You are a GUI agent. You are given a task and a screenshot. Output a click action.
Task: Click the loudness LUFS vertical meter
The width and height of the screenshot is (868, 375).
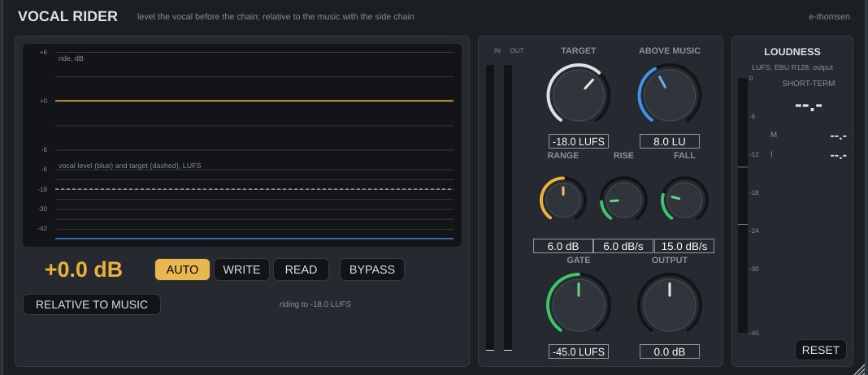(x=743, y=205)
